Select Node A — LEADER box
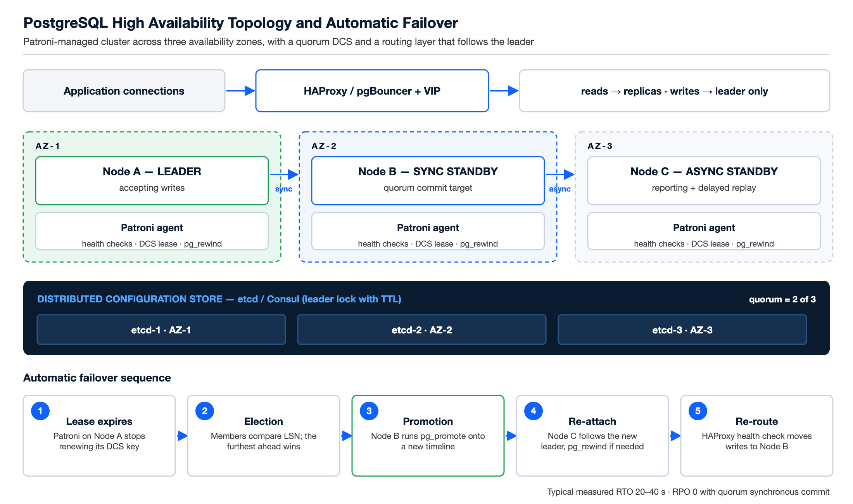Image resolution: width=853 pixels, height=504 pixels. coord(152,181)
